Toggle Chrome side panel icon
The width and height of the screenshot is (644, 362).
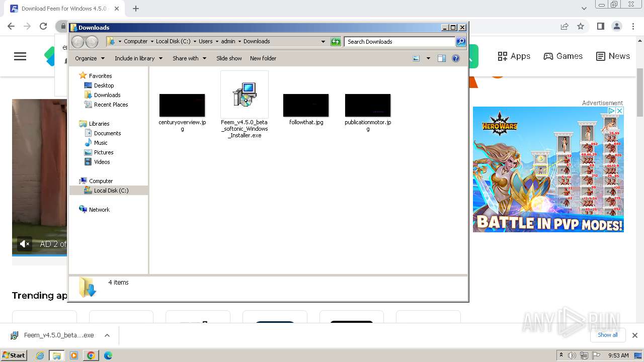(x=600, y=26)
